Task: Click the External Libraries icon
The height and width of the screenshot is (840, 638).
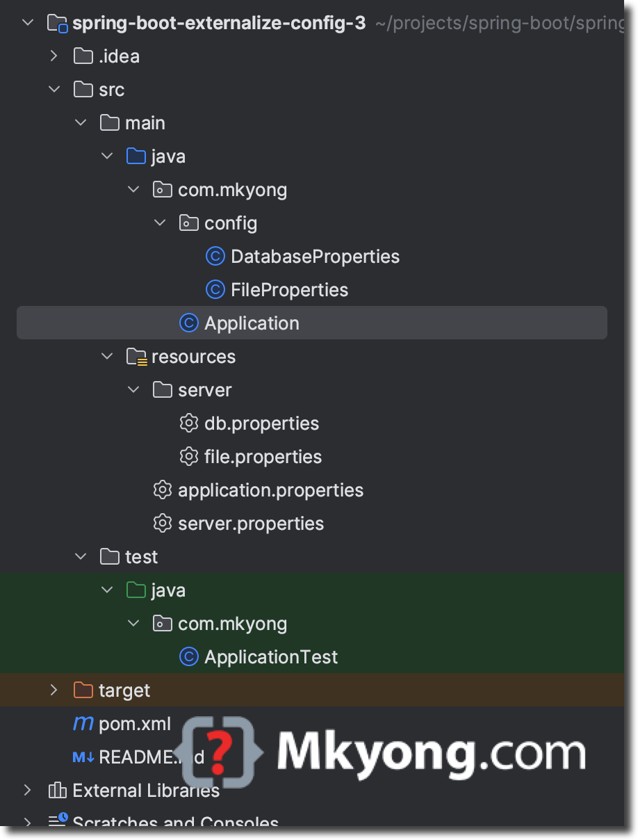Action: point(56,790)
